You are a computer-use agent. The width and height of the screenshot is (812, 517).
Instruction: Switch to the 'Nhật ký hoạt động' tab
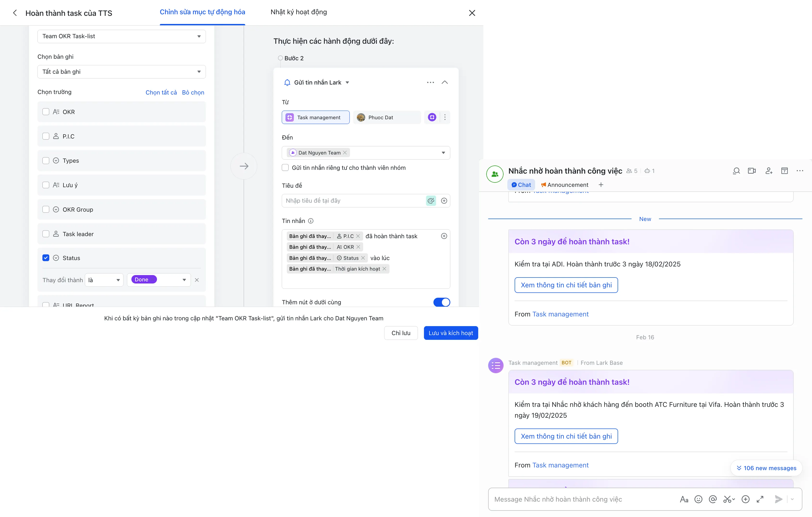pyautogui.click(x=298, y=12)
